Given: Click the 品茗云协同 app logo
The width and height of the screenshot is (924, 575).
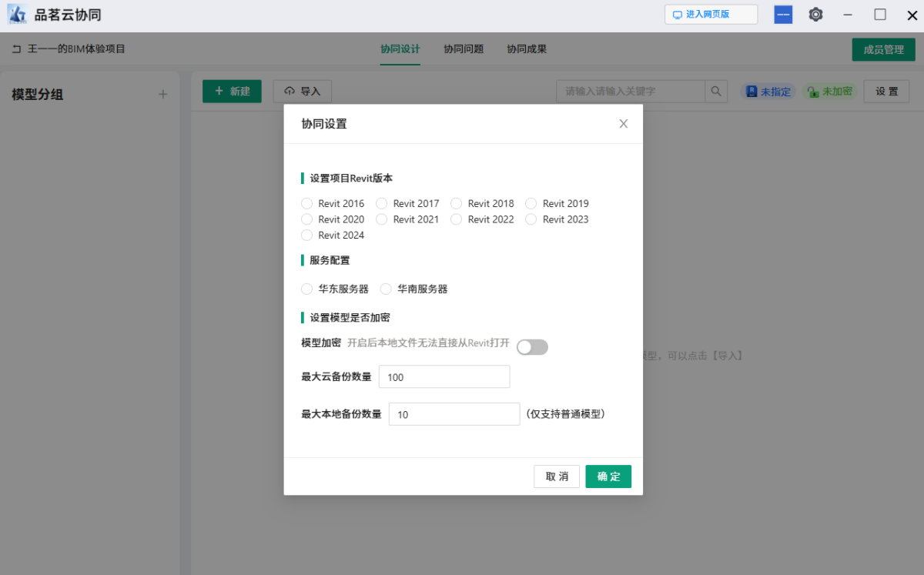Looking at the screenshot, I should [x=17, y=14].
